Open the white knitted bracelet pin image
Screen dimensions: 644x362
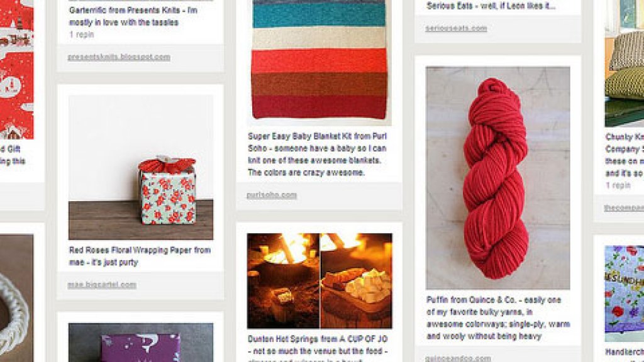click(16, 298)
